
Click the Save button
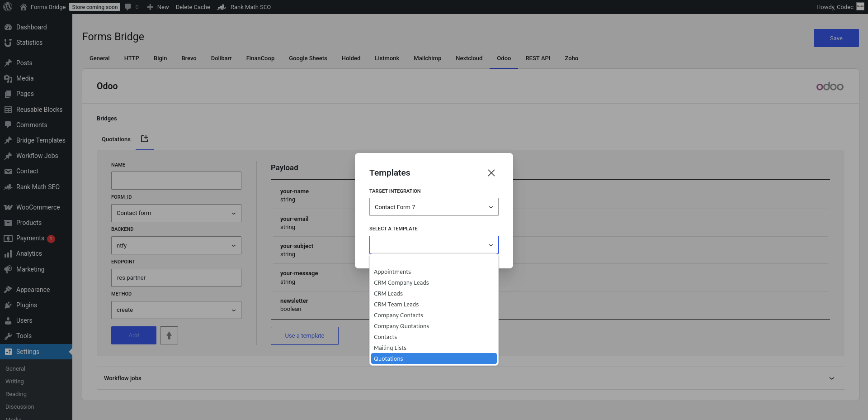coord(836,38)
